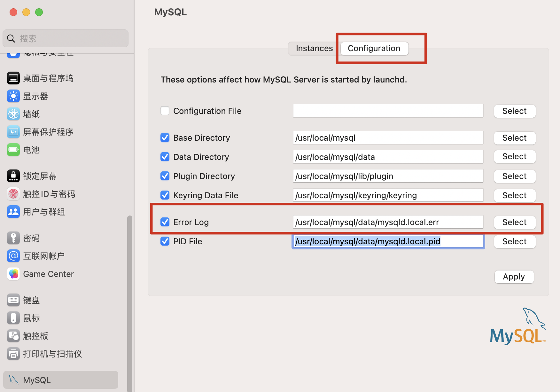Click the MySQL dolphin sidebar icon
Screen dimensions: 560x392
(x=13, y=380)
